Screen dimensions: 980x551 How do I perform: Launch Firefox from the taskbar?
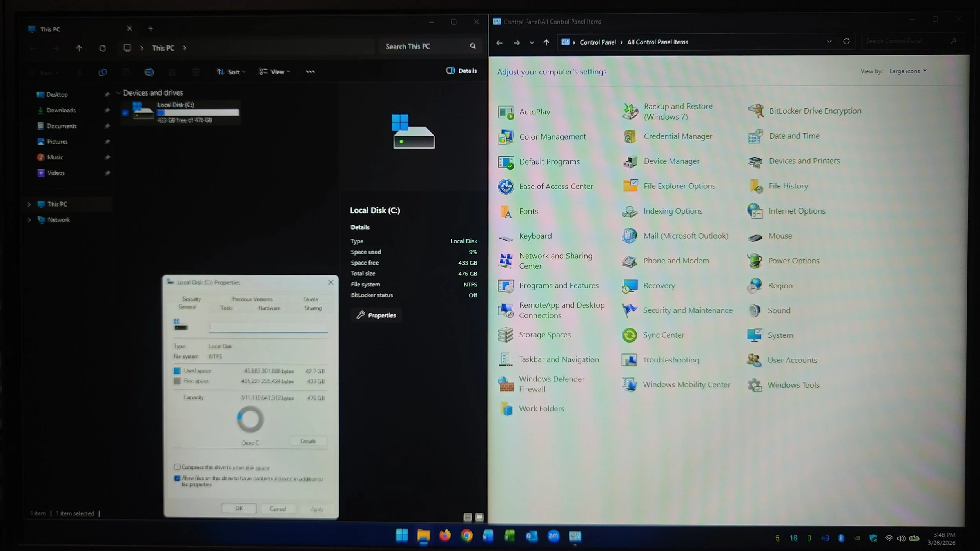click(x=445, y=536)
